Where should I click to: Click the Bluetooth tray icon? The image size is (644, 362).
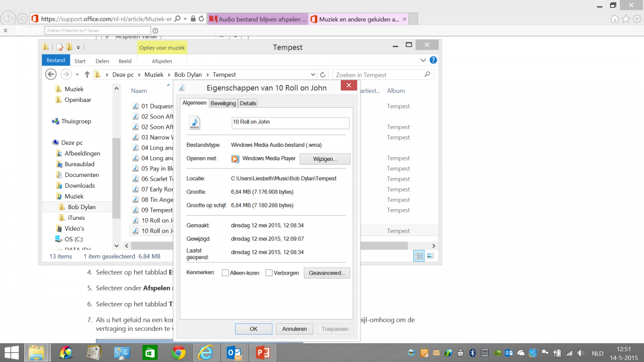(473, 353)
